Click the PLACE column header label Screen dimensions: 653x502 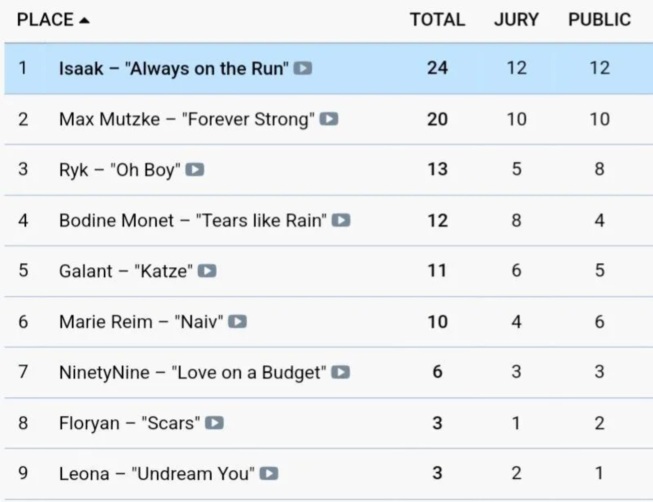tap(45, 20)
